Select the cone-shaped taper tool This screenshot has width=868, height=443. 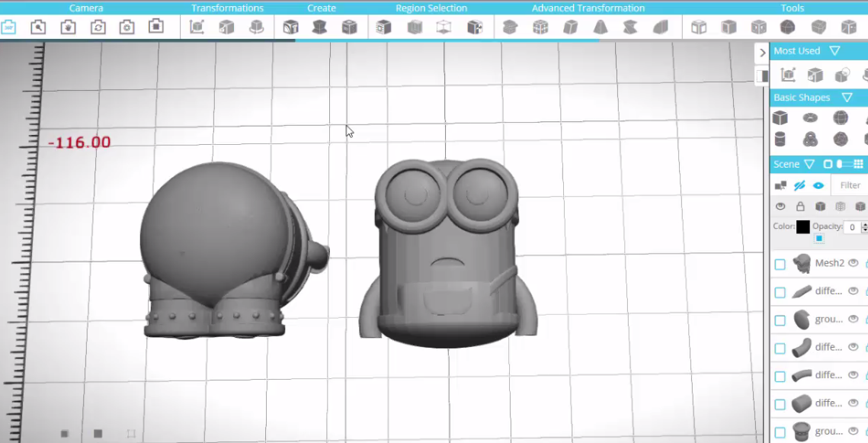600,27
